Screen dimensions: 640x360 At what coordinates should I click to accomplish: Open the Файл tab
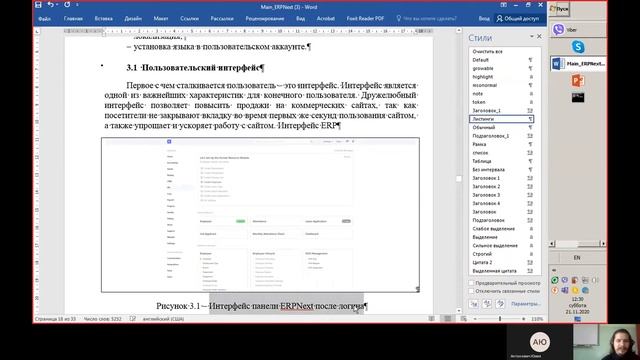pos(44,18)
